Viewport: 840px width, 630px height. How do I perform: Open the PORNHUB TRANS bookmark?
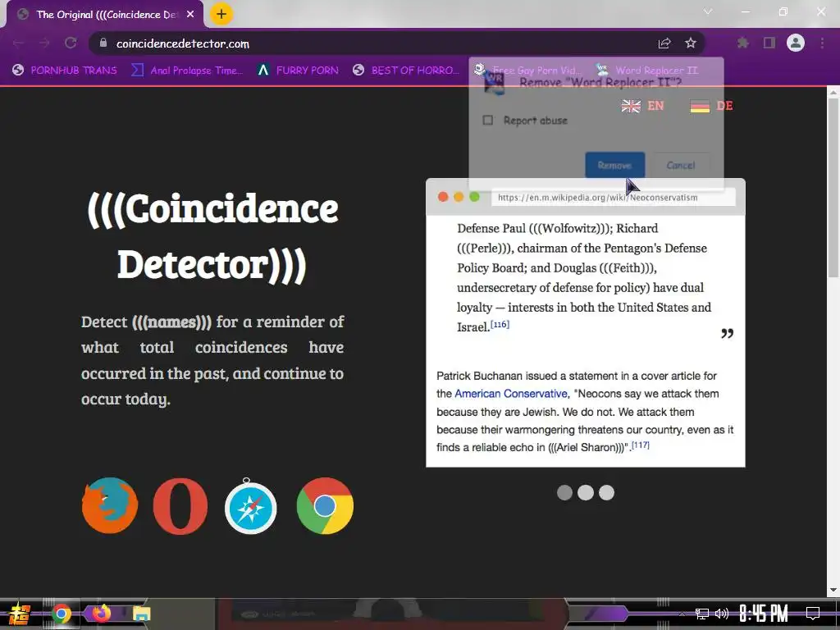pos(65,71)
